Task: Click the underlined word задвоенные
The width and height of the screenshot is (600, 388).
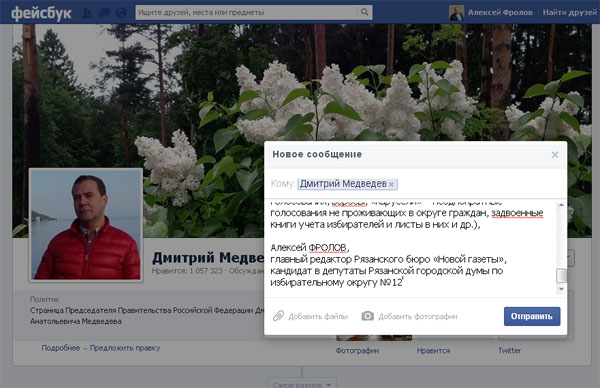Action: pyautogui.click(x=517, y=213)
